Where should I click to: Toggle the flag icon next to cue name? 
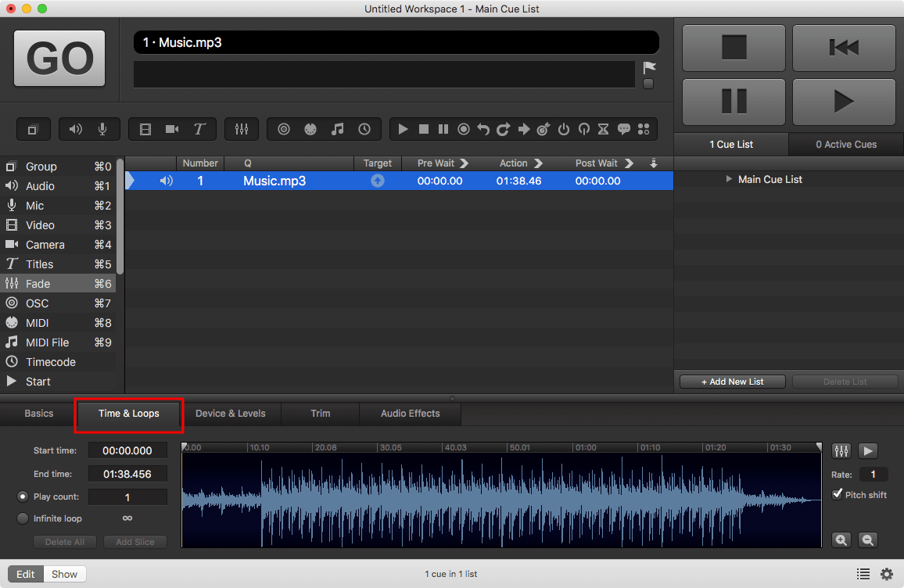click(x=649, y=67)
